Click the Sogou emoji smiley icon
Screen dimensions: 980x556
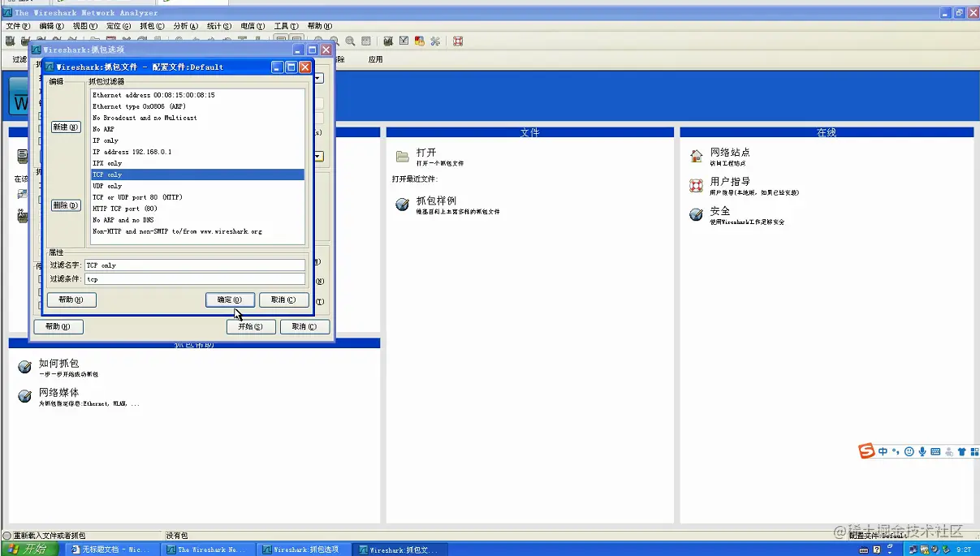tap(909, 451)
